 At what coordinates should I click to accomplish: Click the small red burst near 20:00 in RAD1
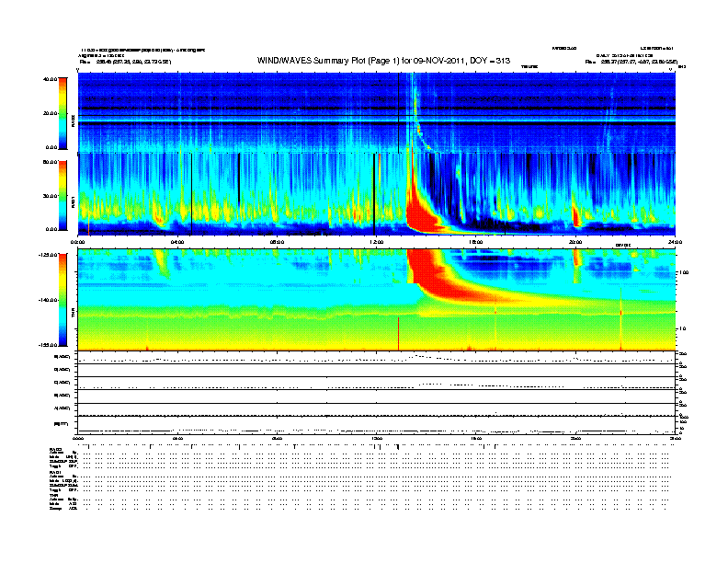click(576, 215)
